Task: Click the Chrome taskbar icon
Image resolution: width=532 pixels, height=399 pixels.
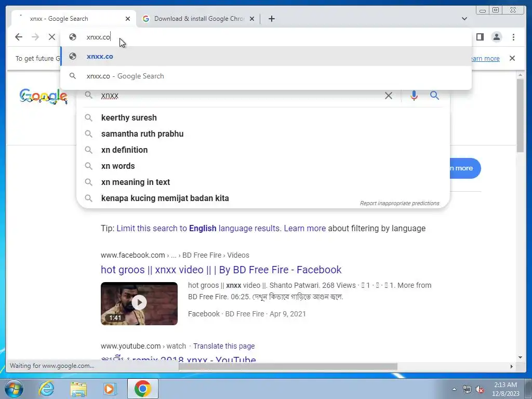Action: [142, 389]
